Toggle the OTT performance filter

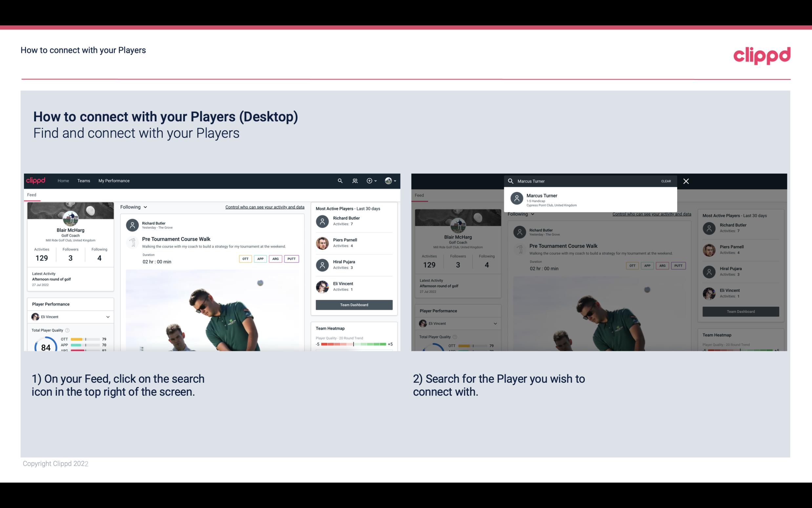[x=244, y=259]
